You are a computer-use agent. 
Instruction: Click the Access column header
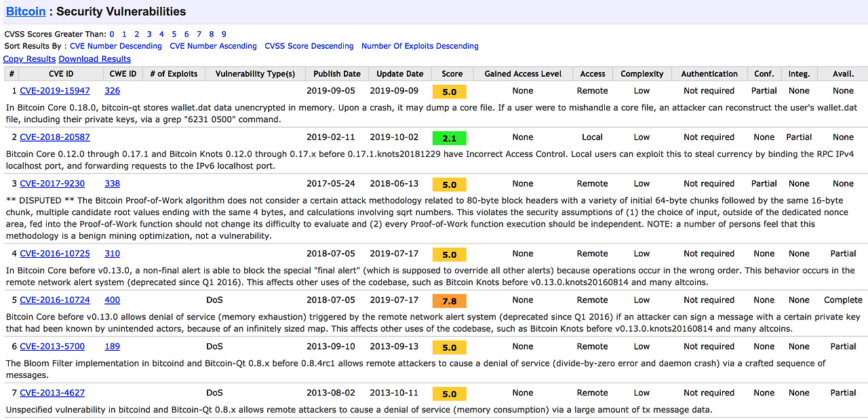593,74
